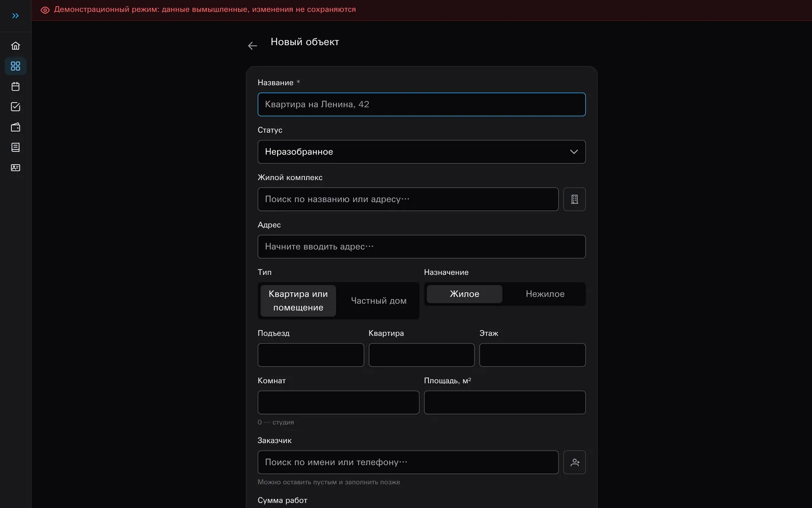The height and width of the screenshot is (508, 812).
Task: Click the Площадь, м² input field
Action: point(504,402)
